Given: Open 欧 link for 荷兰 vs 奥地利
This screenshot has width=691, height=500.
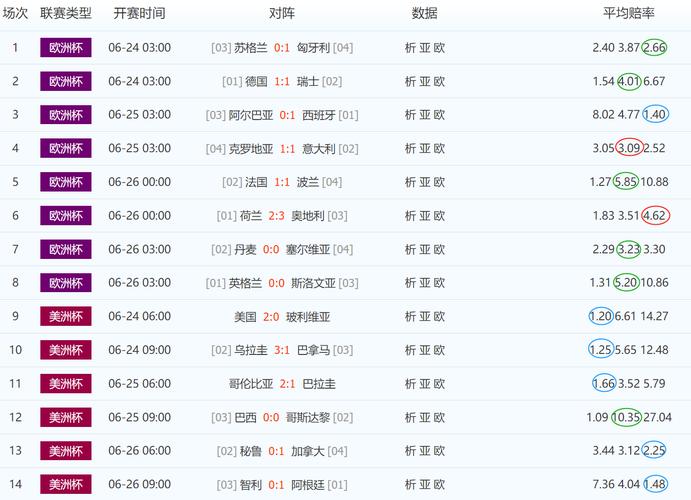Looking at the screenshot, I should coord(439,216).
